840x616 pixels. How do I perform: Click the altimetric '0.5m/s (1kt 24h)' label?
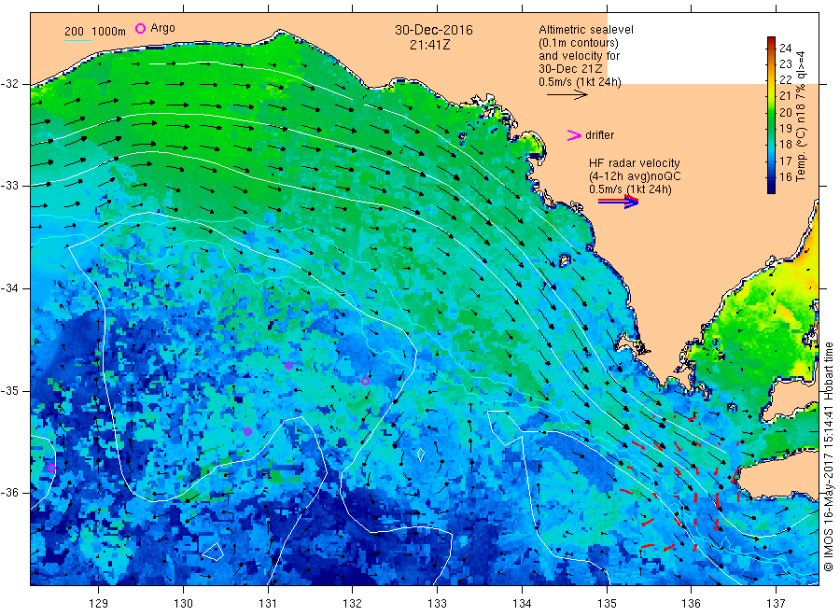(580, 82)
